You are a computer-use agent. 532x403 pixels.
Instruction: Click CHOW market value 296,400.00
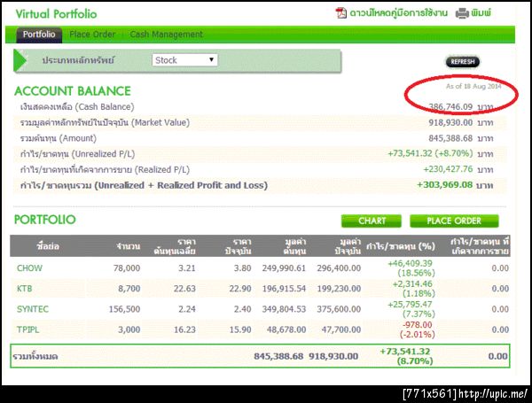[339, 268]
